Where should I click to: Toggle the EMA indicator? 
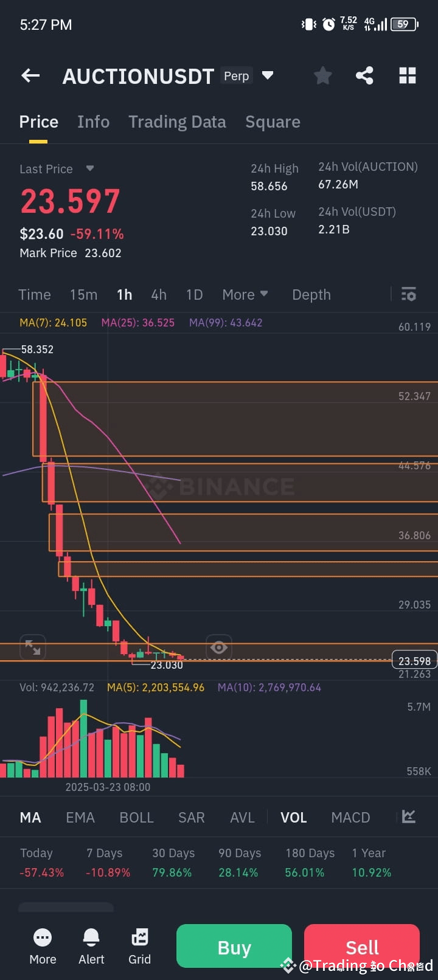pos(80,817)
